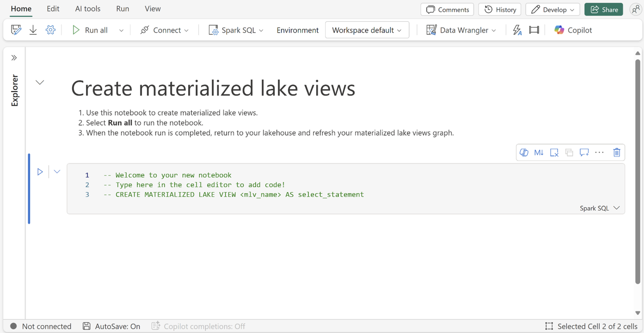The image size is (644, 333).
Task: Open notebook settings gear icon
Action: 50,30
